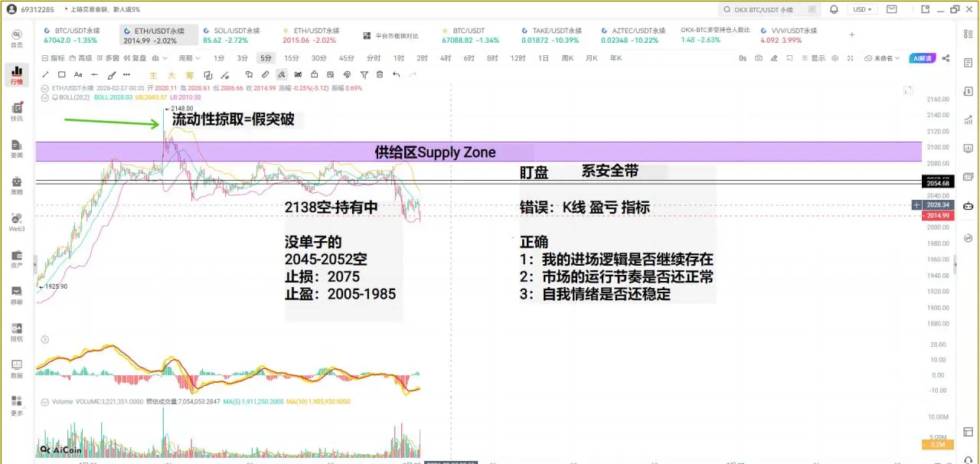Viewport: 980px width, 464px height.
Task: Open the mail envelope icon
Action: pos(891,9)
